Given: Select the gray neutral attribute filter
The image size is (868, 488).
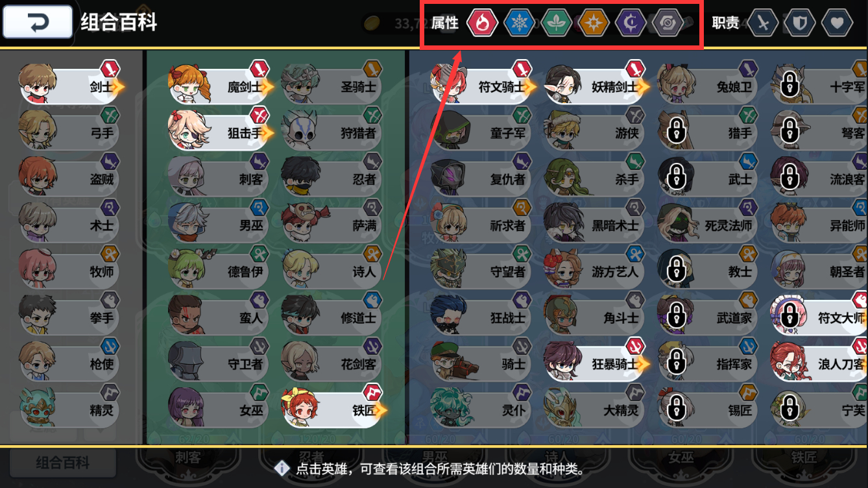Looking at the screenshot, I should 668,23.
